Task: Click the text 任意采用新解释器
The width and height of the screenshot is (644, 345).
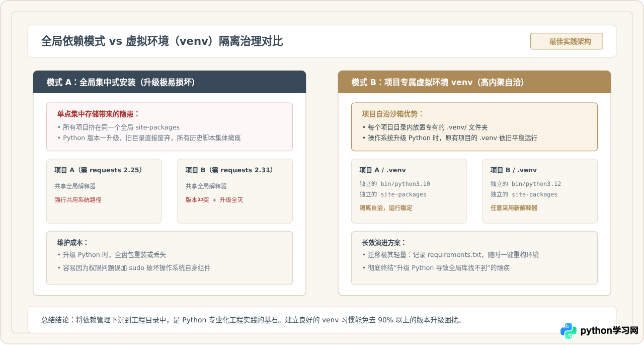Action: tap(514, 208)
